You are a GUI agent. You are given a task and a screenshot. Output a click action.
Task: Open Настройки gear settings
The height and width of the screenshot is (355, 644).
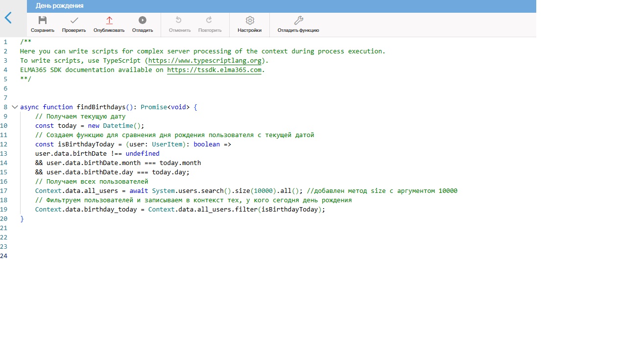coord(250,24)
